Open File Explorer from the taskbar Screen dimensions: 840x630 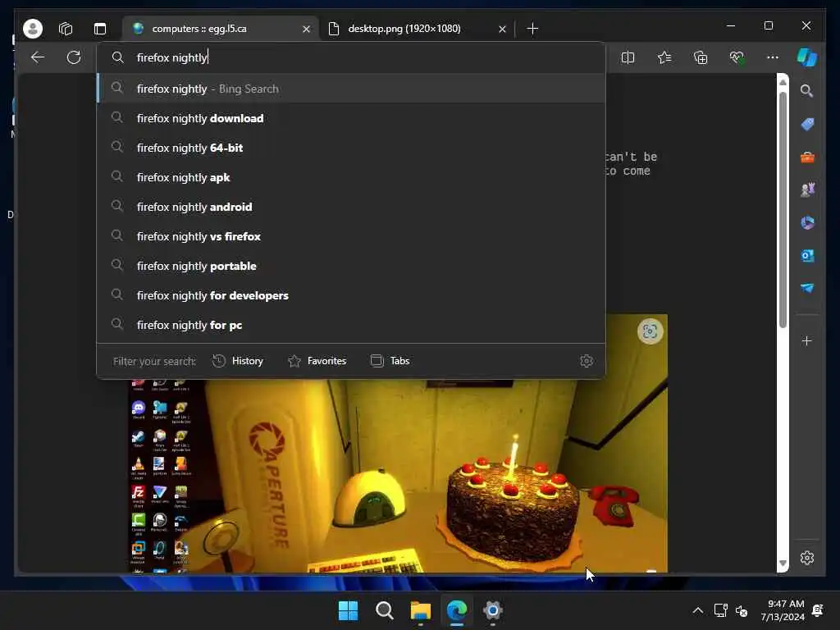[421, 610]
